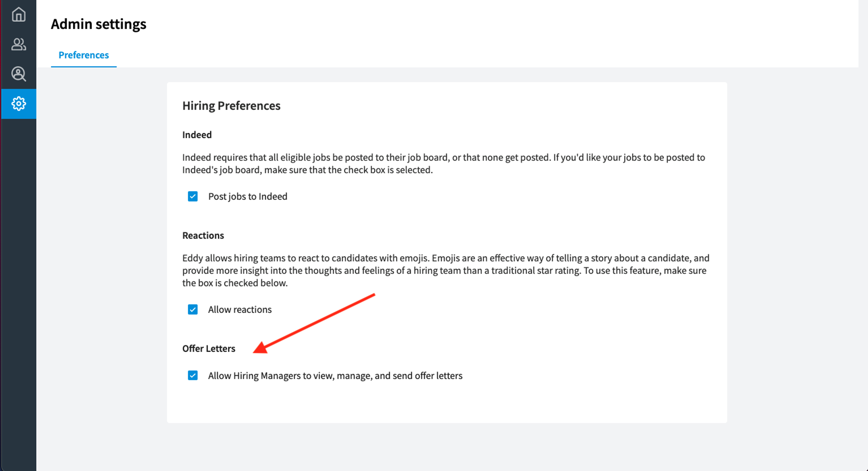Click the Indeed job board description paragraph
The height and width of the screenshot is (471, 868).
[444, 164]
